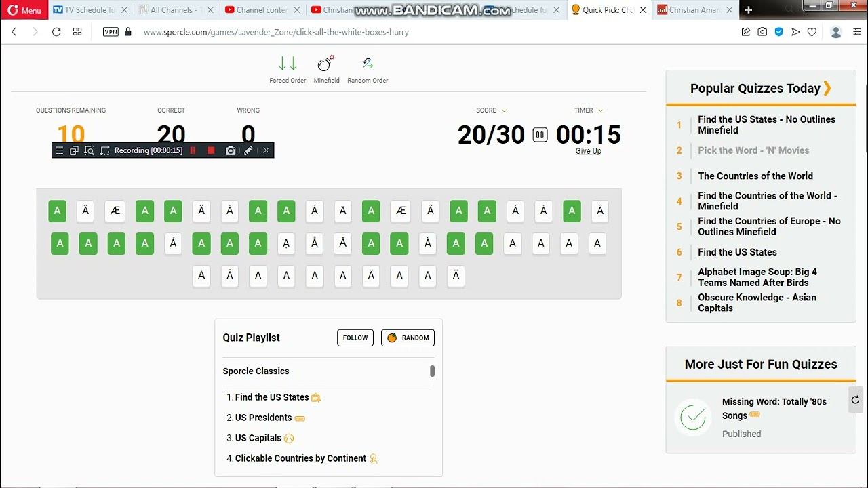Open US Capitals playlist item

258,438
